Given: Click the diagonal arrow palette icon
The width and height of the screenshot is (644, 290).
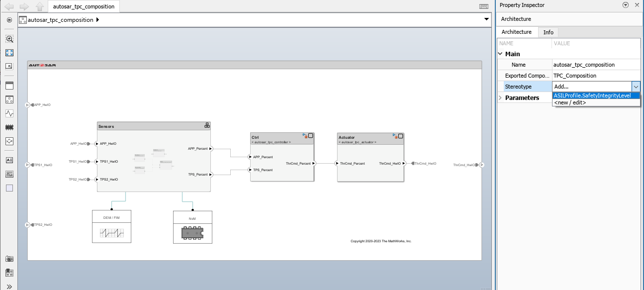Looking at the screenshot, I should point(9,66).
